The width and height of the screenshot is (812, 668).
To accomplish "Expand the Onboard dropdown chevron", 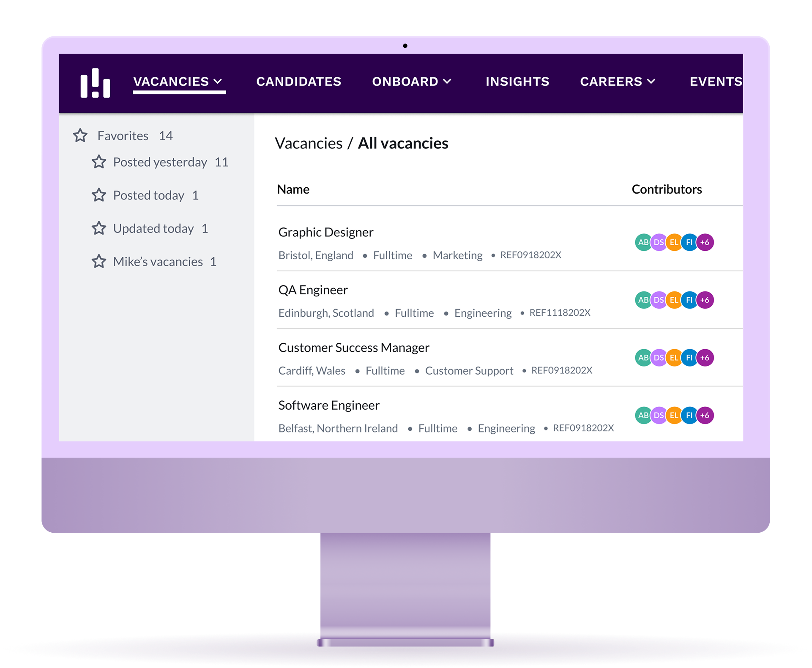I will (447, 81).
